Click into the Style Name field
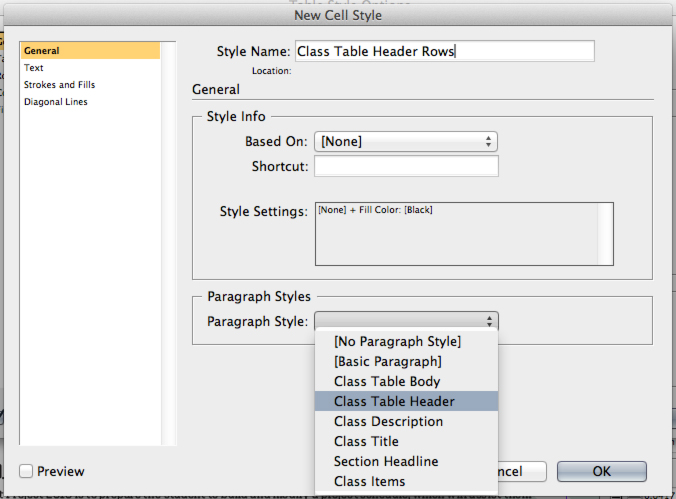The height and width of the screenshot is (499, 676). 445,51
